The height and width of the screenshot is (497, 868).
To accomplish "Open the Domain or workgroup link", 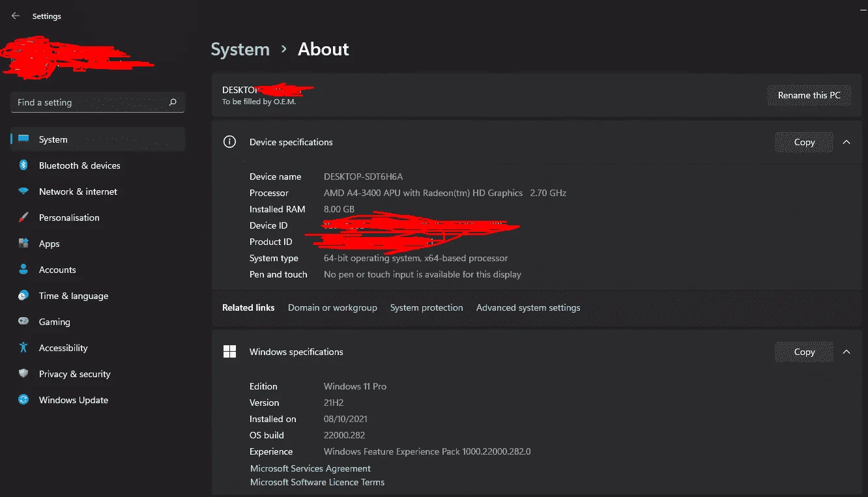I will [x=332, y=307].
